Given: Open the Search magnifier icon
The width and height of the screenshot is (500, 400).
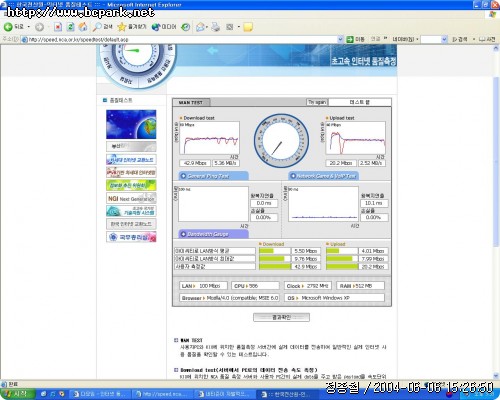Looking at the screenshot, I should point(97,27).
